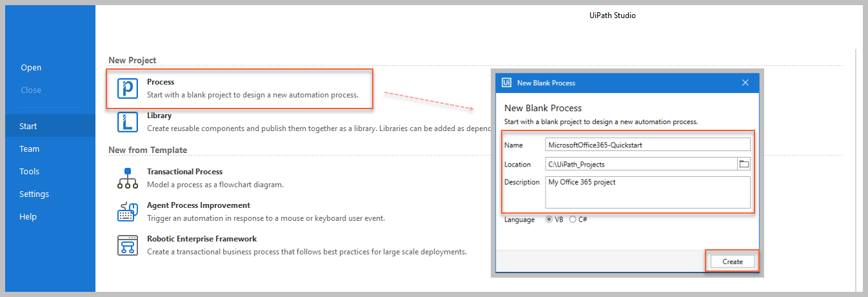The height and width of the screenshot is (297, 868).
Task: Click the New Project heading
Action: point(132,60)
